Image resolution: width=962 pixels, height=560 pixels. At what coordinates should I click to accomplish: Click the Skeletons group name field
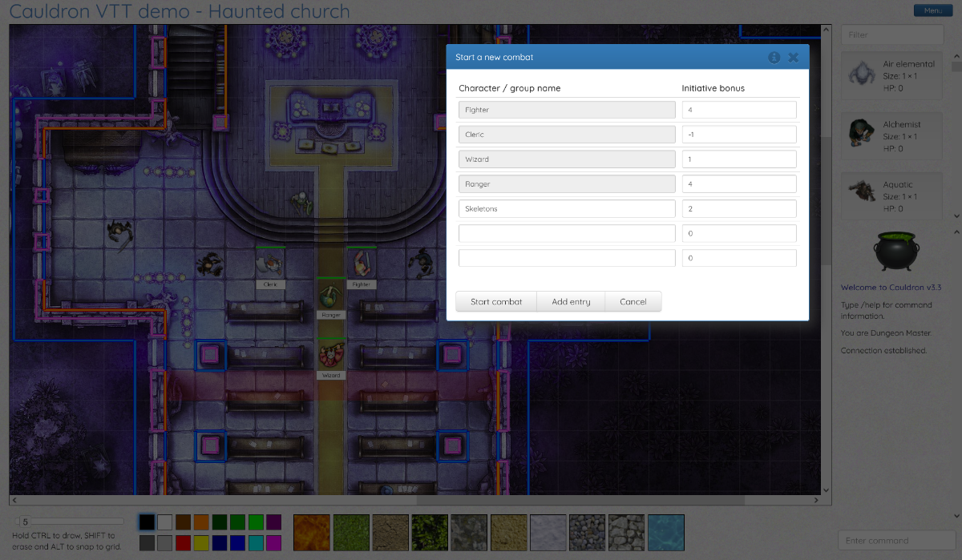coord(567,209)
